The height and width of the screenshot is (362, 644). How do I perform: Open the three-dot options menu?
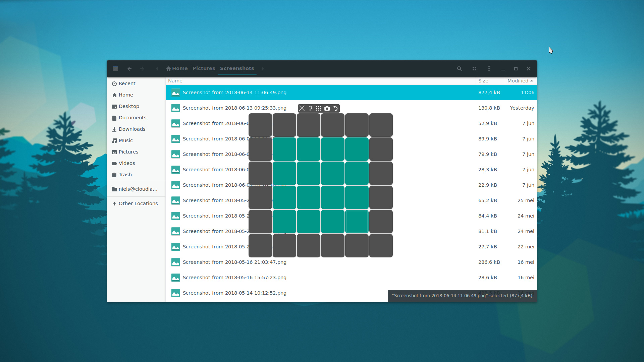pyautogui.click(x=489, y=69)
